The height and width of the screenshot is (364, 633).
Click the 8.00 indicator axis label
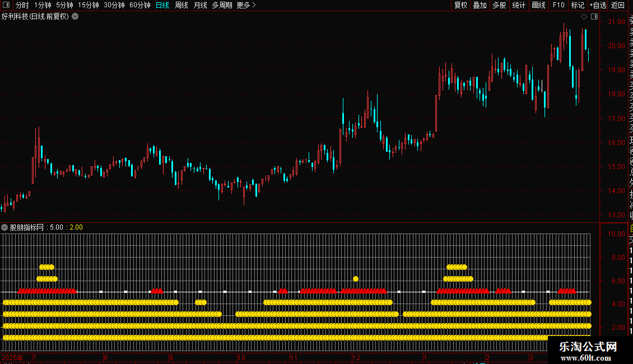coord(618,258)
